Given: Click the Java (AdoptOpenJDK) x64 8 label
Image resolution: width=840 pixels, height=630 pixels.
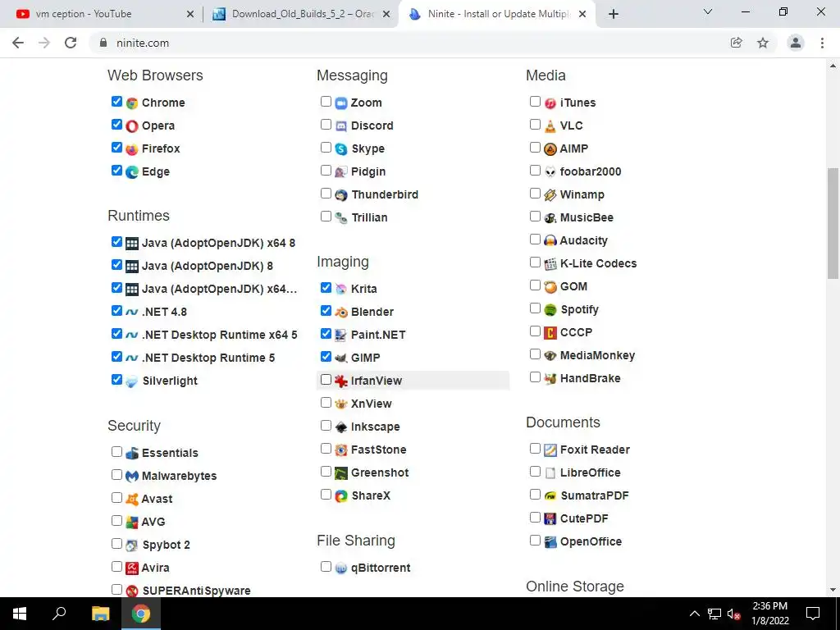Looking at the screenshot, I should click(218, 243).
